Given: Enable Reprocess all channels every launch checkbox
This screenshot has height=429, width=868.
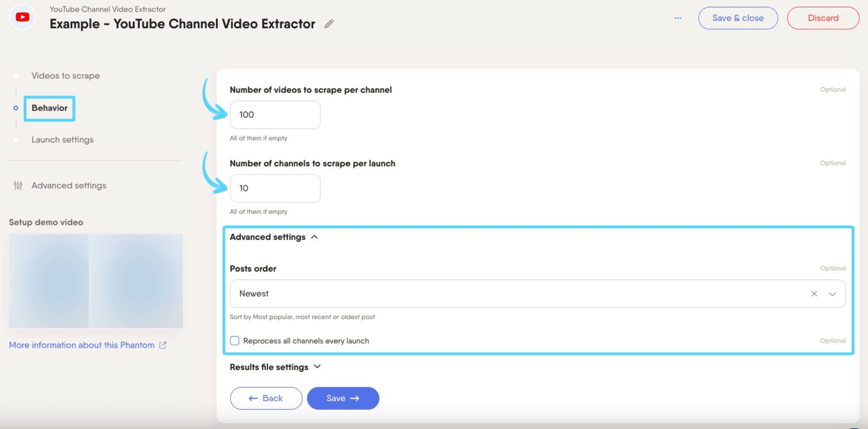Looking at the screenshot, I should (x=234, y=341).
